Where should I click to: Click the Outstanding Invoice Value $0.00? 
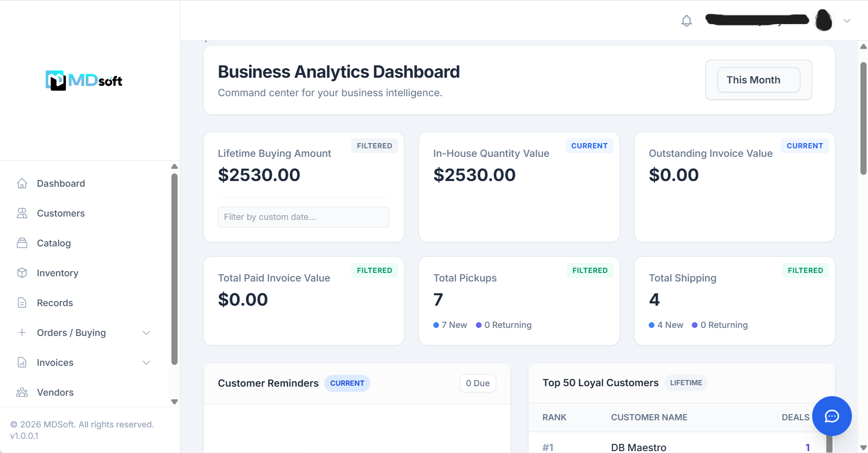[x=674, y=175]
